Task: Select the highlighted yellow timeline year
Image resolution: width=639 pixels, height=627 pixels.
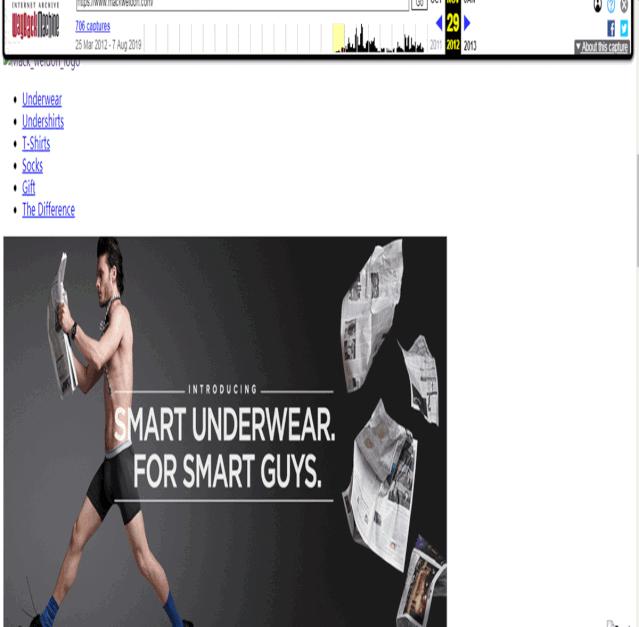Action: point(338,38)
